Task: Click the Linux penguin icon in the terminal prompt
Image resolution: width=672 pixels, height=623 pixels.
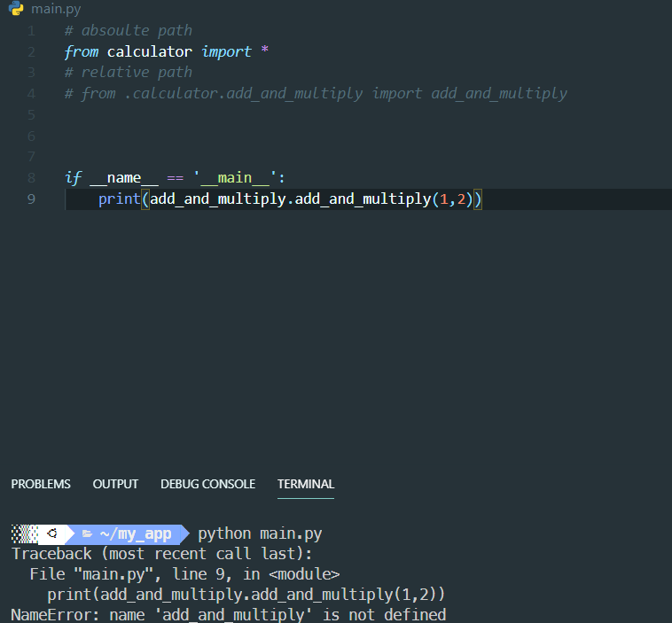Action: [53, 533]
